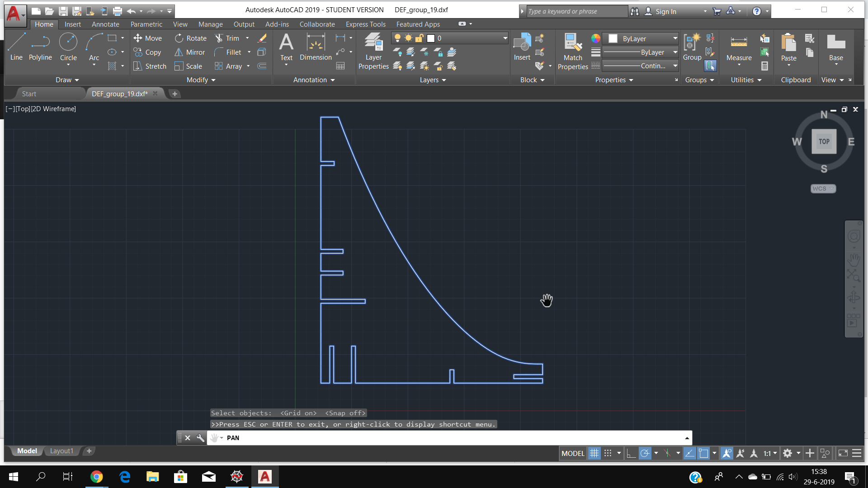This screenshot has width=868, height=488.
Task: Toggle polar tracking in status bar
Action: (x=645, y=453)
